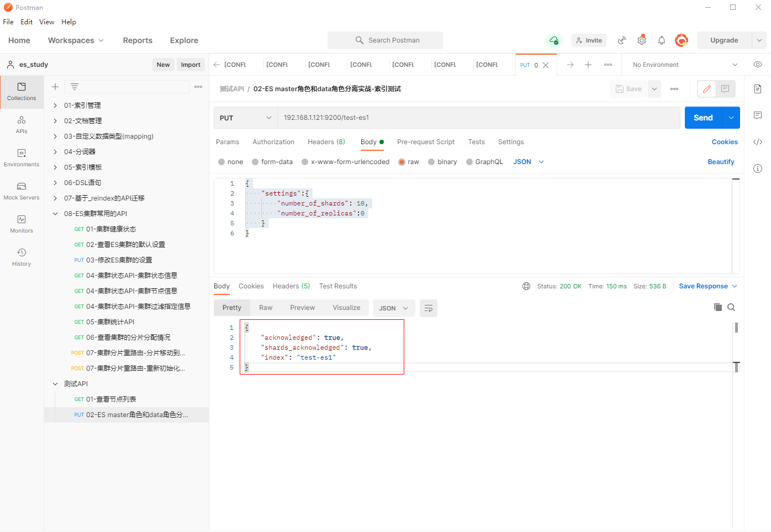Click the notifications bell icon
Image resolution: width=771 pixels, height=532 pixels.
[661, 40]
